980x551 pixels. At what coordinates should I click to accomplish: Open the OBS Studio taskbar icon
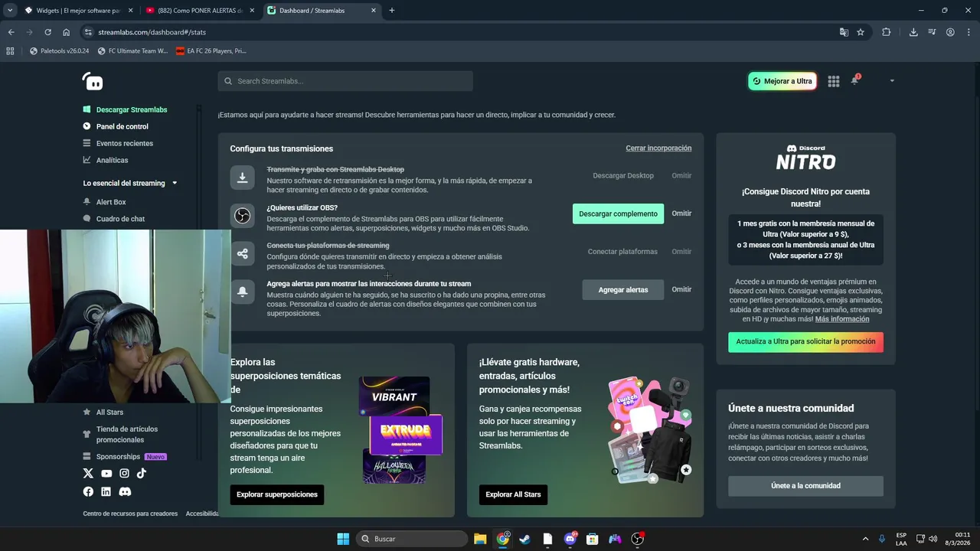click(x=637, y=539)
